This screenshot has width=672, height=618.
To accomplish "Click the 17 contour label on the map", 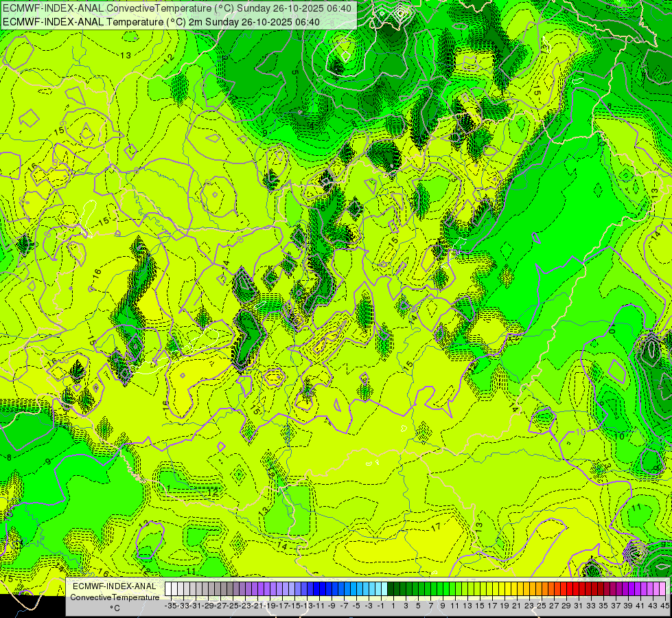I will (436, 527).
